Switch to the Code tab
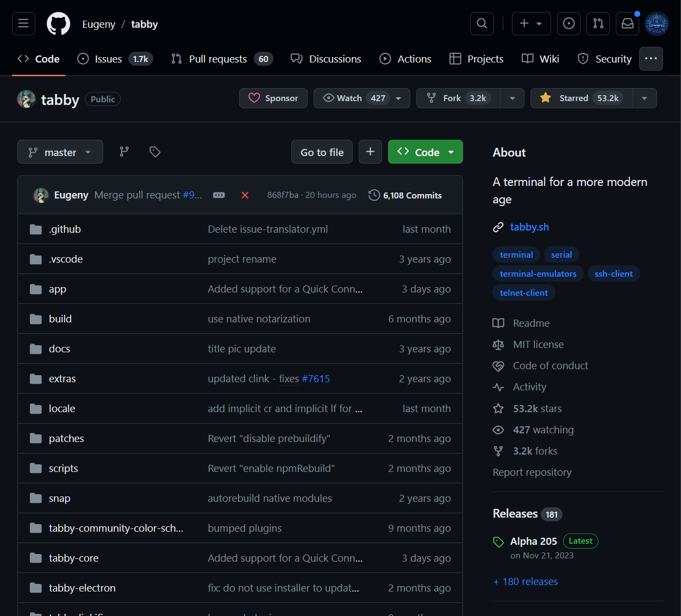 [x=39, y=59]
